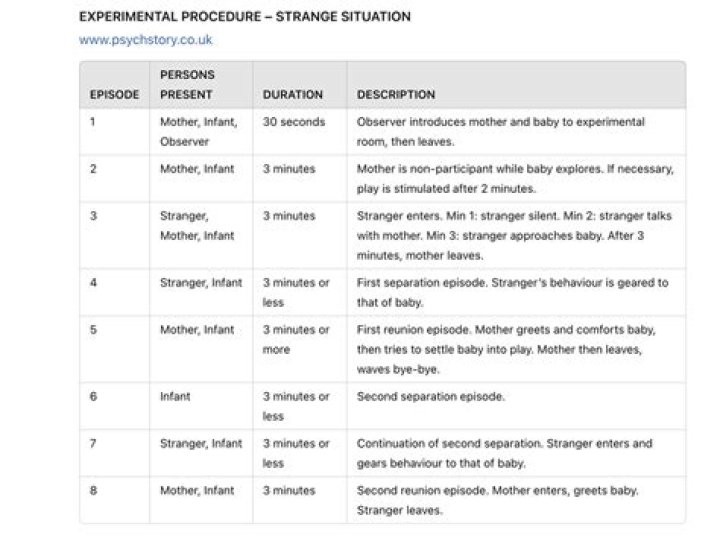Screen dimensions: 720x550
Task: Click 'First separation episode' description
Action: (512, 292)
